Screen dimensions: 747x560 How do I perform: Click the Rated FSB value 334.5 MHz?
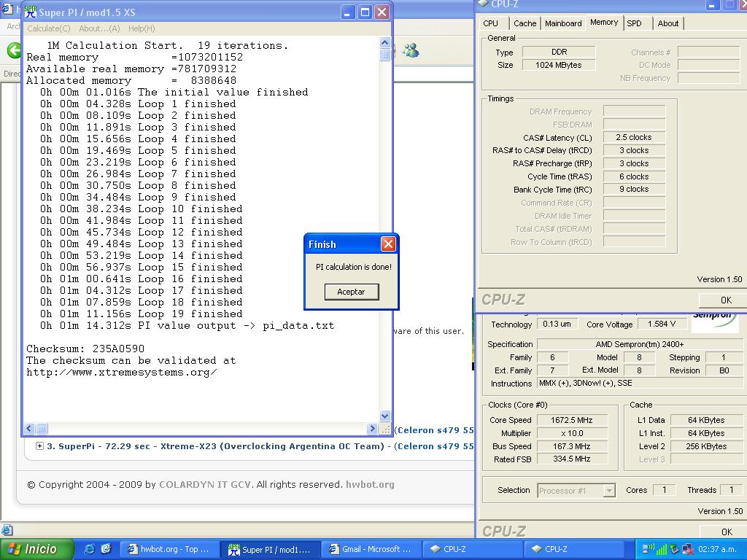572,459
